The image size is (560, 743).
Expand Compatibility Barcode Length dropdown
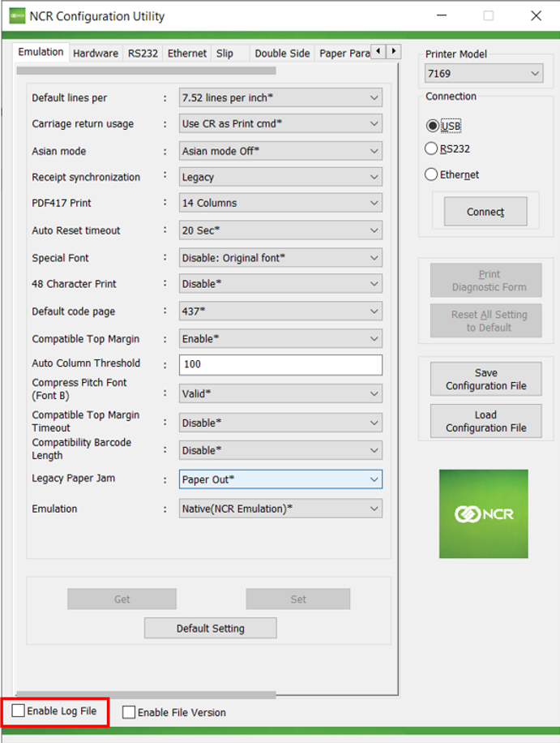point(280,450)
